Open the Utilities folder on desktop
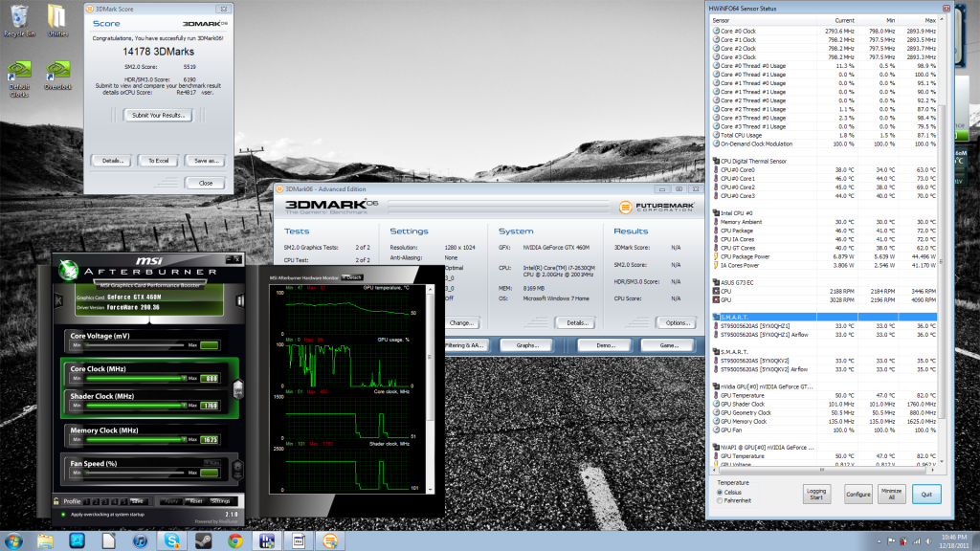Viewport: 980px width, 551px height. pyautogui.click(x=57, y=21)
